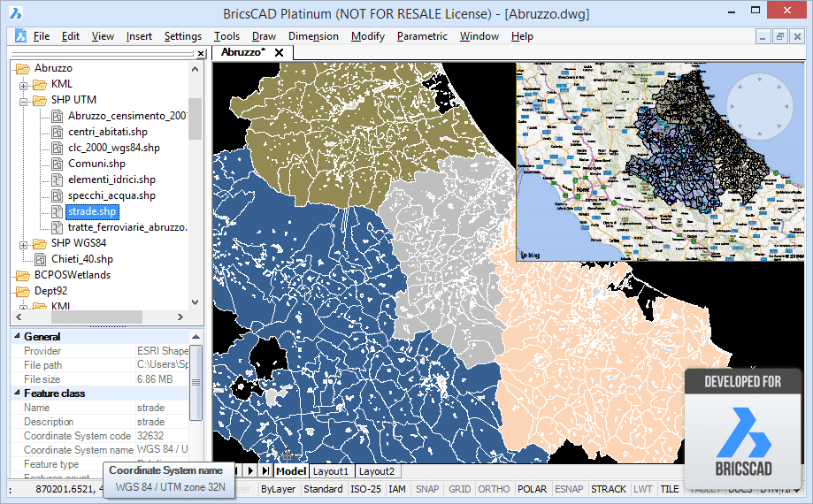Select the BCPOSWetlands folder
Viewport: 813px width, 504px height.
point(73,275)
